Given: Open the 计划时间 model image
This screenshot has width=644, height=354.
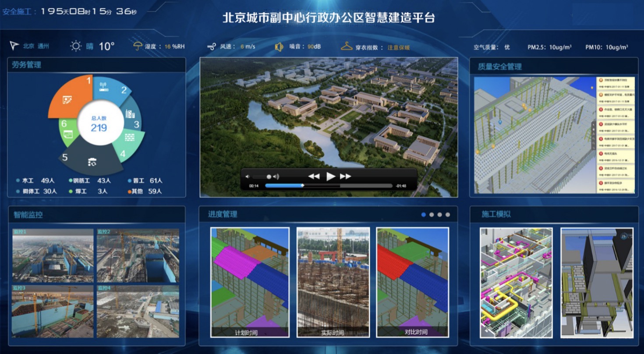Looking at the screenshot, I should [249, 282].
